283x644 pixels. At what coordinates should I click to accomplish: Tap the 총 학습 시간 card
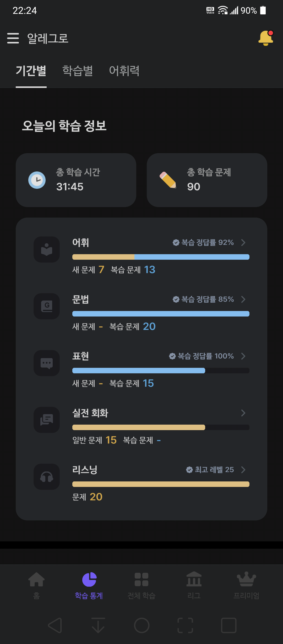(76, 180)
